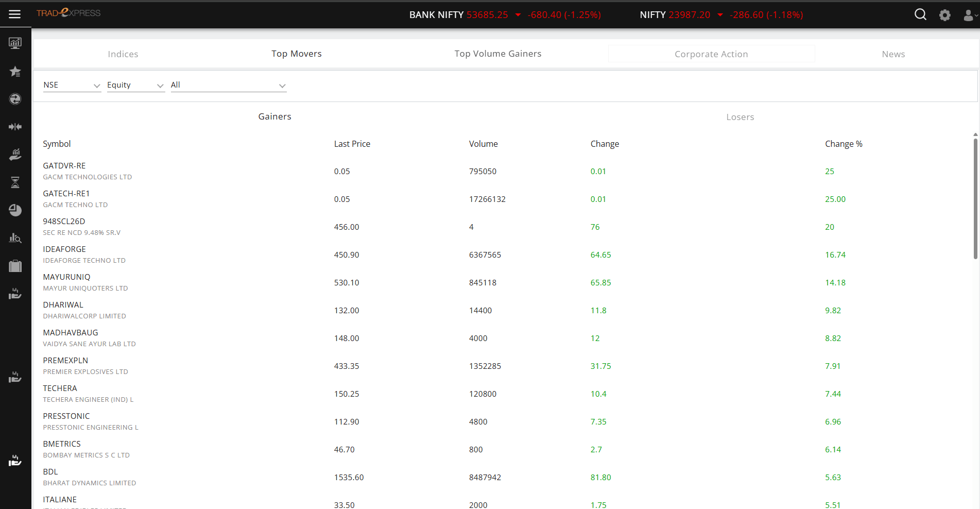980x509 pixels.
Task: Switch to the Losers view
Action: click(740, 116)
